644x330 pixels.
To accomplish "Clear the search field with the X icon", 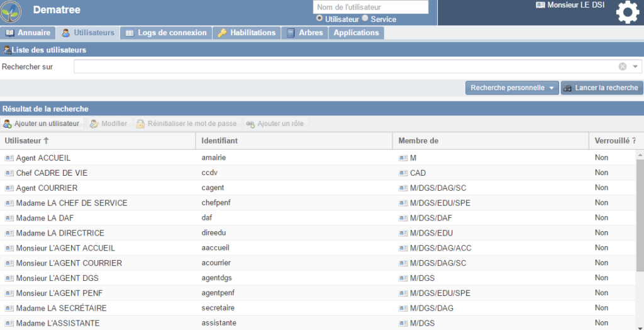I will coord(622,67).
